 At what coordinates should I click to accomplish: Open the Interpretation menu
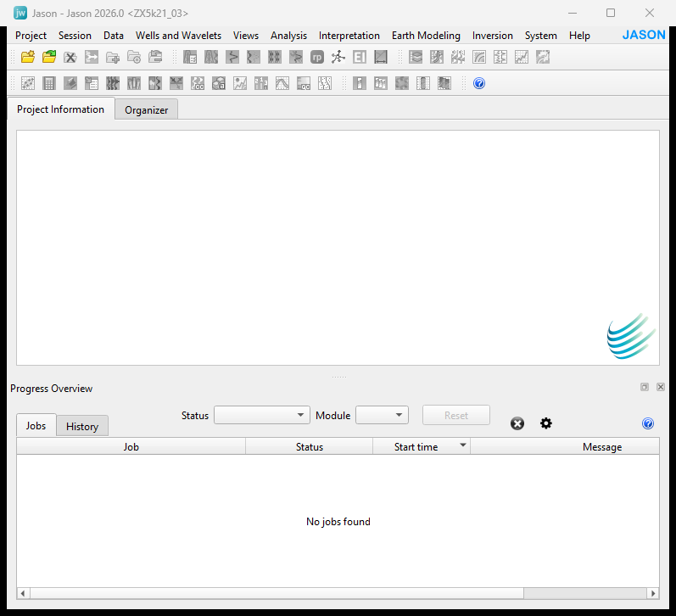[349, 36]
